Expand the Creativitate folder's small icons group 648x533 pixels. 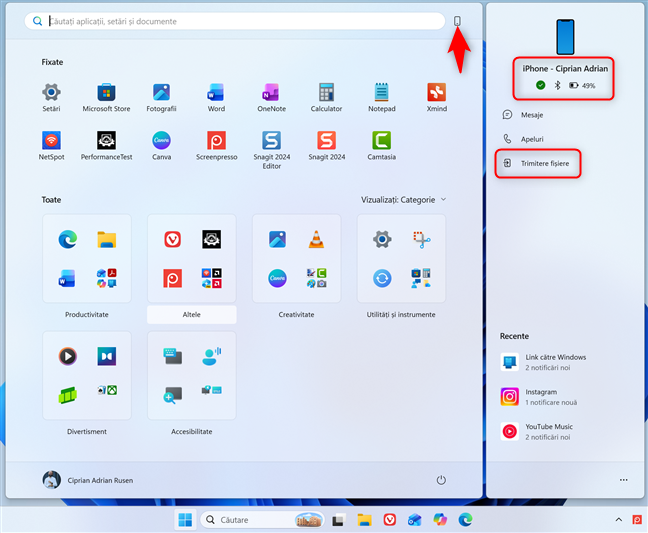317,278
